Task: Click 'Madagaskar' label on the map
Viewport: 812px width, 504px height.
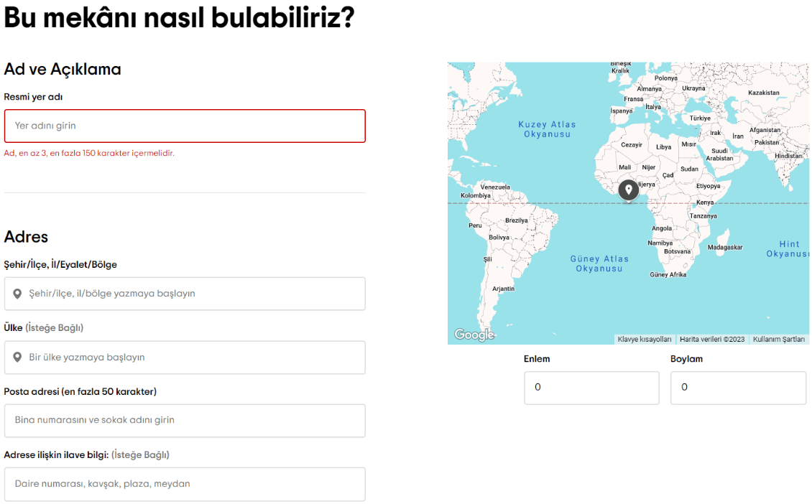Action: [x=725, y=248]
